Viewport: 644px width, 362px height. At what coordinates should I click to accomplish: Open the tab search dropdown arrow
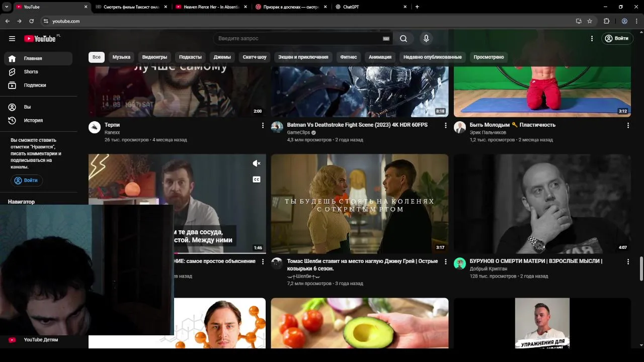7,7
